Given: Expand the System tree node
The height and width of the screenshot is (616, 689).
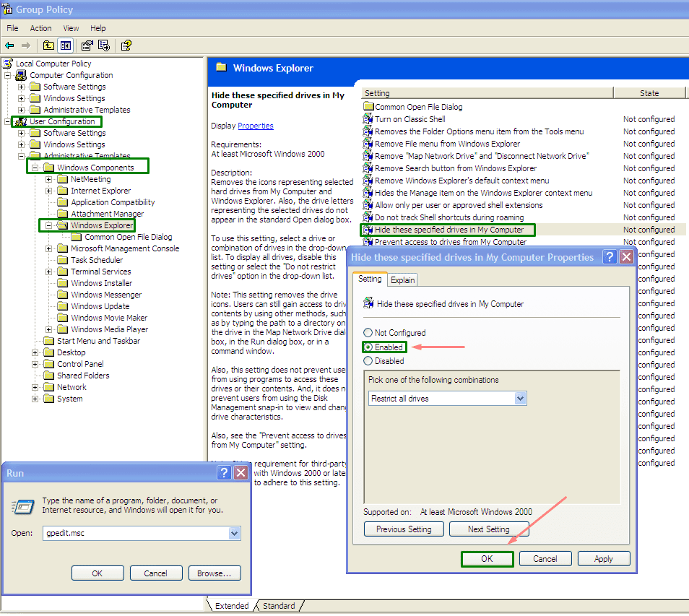Looking at the screenshot, I should pos(35,399).
